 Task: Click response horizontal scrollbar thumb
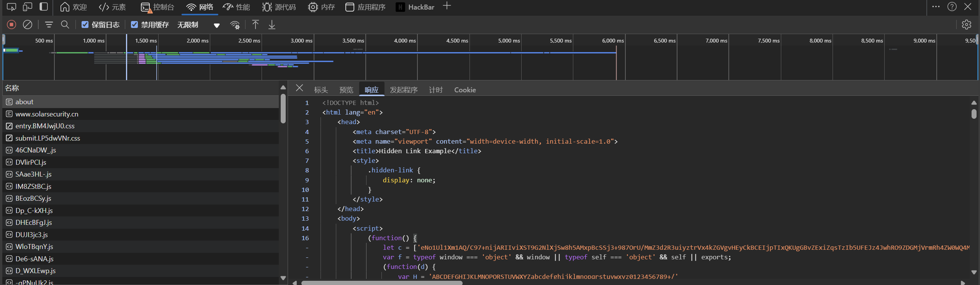click(382, 283)
